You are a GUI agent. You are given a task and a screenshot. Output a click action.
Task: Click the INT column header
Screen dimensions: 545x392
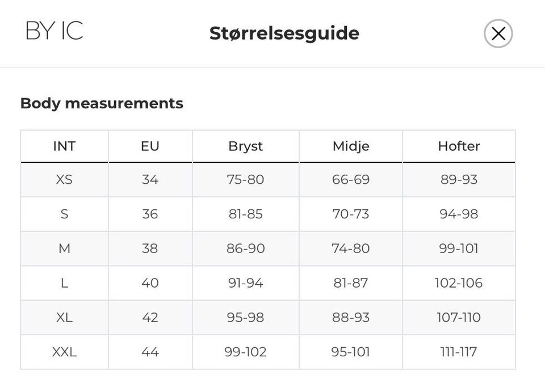coord(64,146)
